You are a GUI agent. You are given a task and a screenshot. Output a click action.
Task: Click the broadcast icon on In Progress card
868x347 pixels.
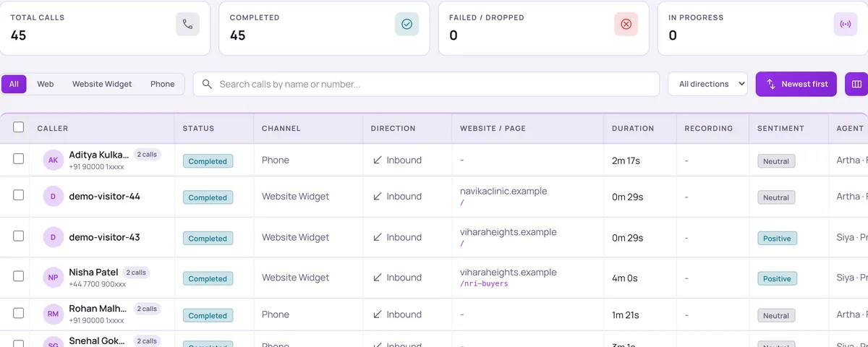click(845, 24)
